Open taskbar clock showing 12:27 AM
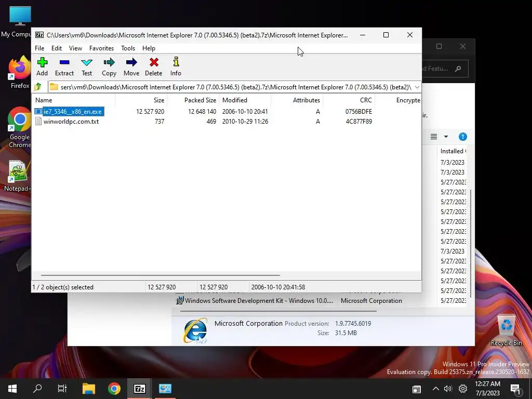Viewport: 532px width, 399px height. pyautogui.click(x=487, y=389)
